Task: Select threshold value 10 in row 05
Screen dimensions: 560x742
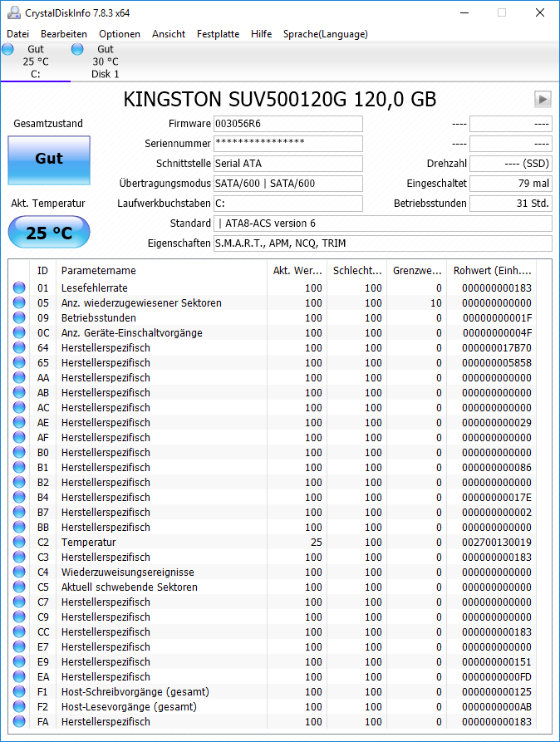Action: click(x=436, y=302)
